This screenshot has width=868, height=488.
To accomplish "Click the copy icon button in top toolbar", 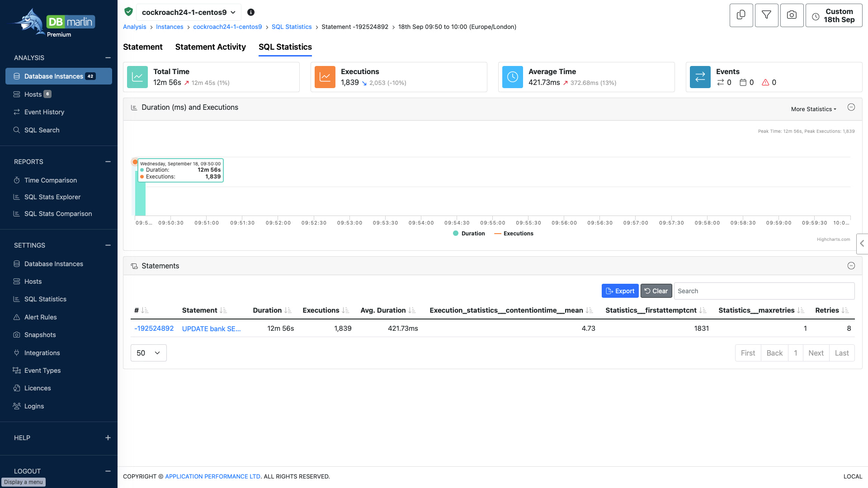I will tap(741, 15).
